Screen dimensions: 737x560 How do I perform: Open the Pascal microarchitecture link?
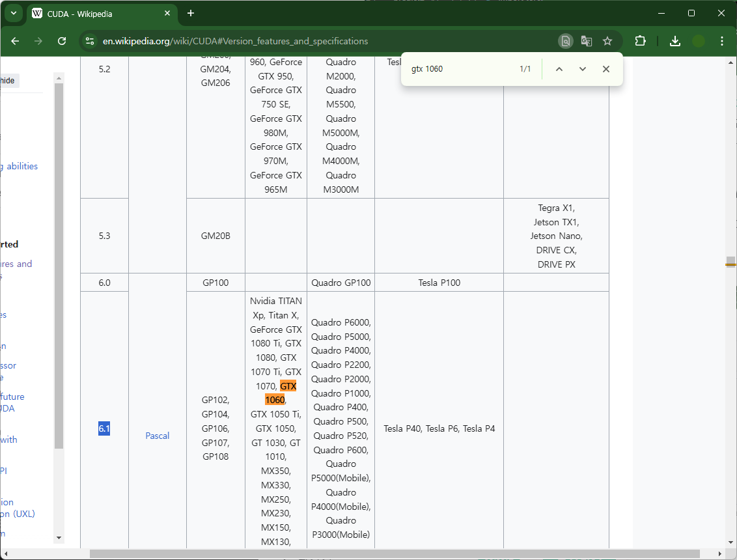point(157,436)
